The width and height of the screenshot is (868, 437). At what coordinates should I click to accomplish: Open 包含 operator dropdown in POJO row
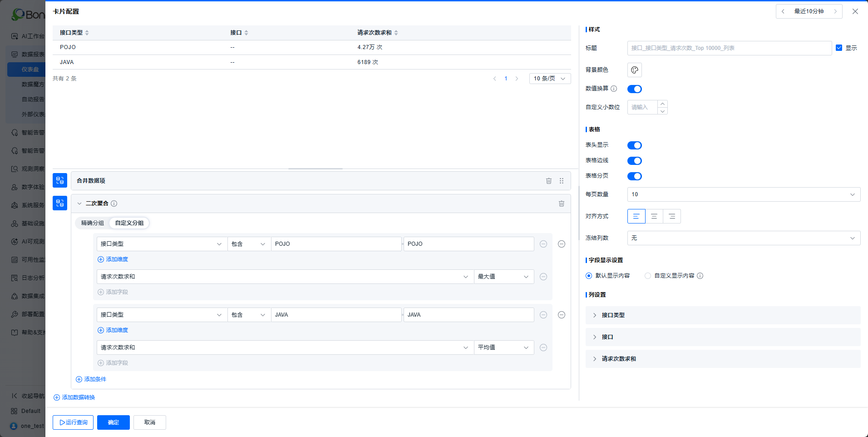pyautogui.click(x=249, y=244)
